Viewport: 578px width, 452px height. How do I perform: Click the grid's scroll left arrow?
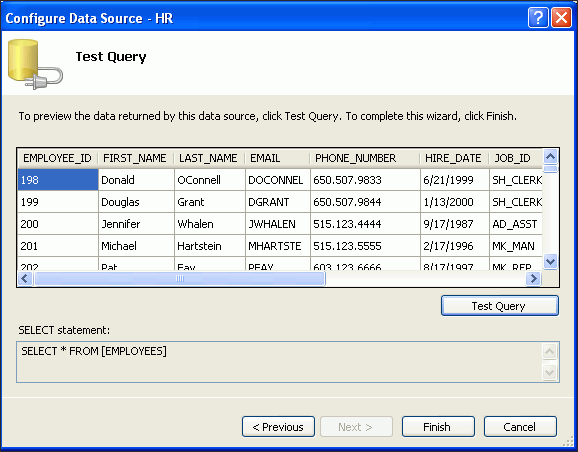coord(25,278)
